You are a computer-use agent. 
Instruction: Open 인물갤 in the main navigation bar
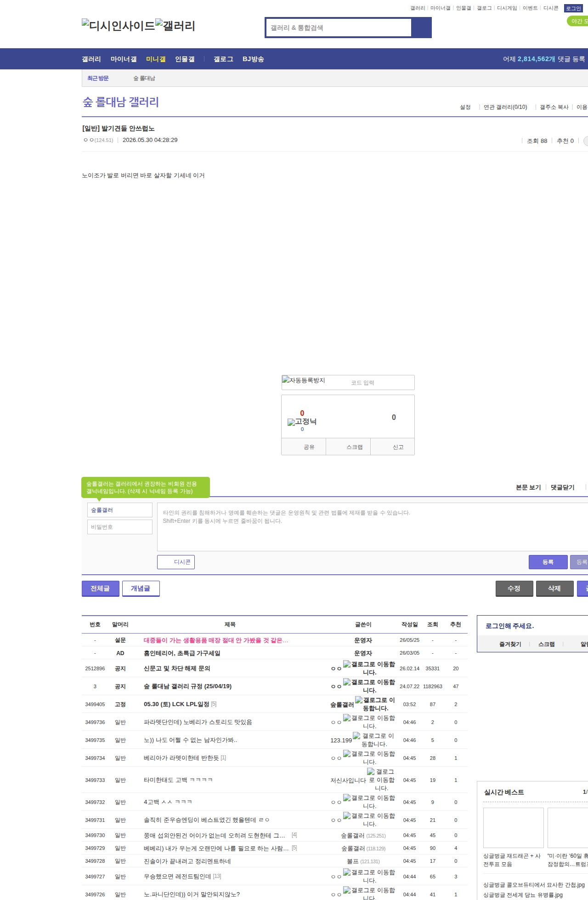(185, 59)
